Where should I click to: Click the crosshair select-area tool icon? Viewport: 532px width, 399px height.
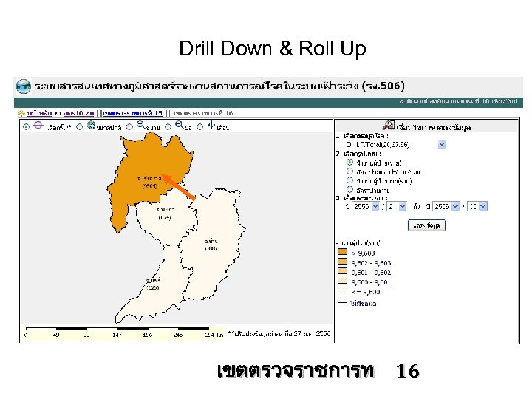point(38,126)
